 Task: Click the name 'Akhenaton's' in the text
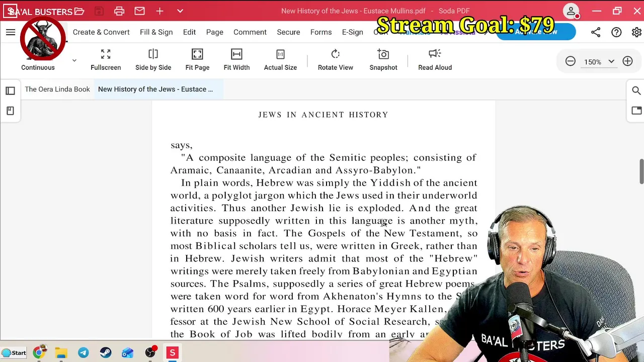353,296
